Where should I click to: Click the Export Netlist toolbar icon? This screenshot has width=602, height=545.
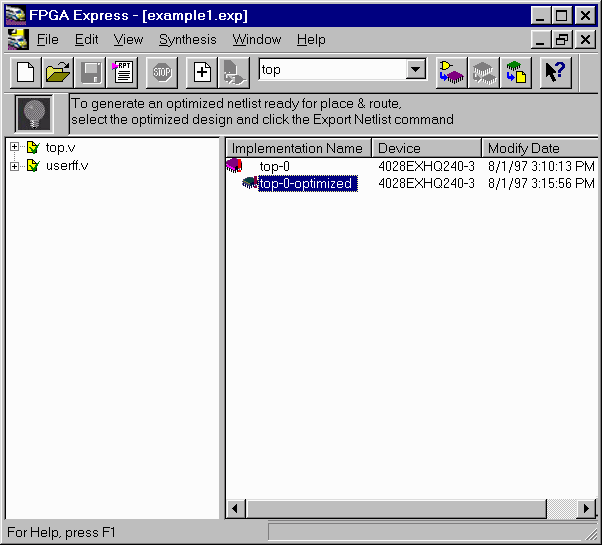(x=516, y=72)
